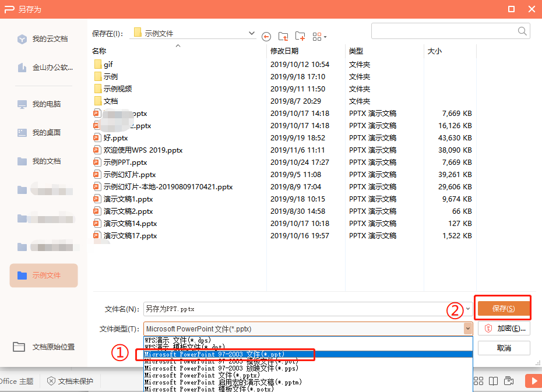Sort files by 类型 column
Screen dimensions: 542x392
point(356,51)
